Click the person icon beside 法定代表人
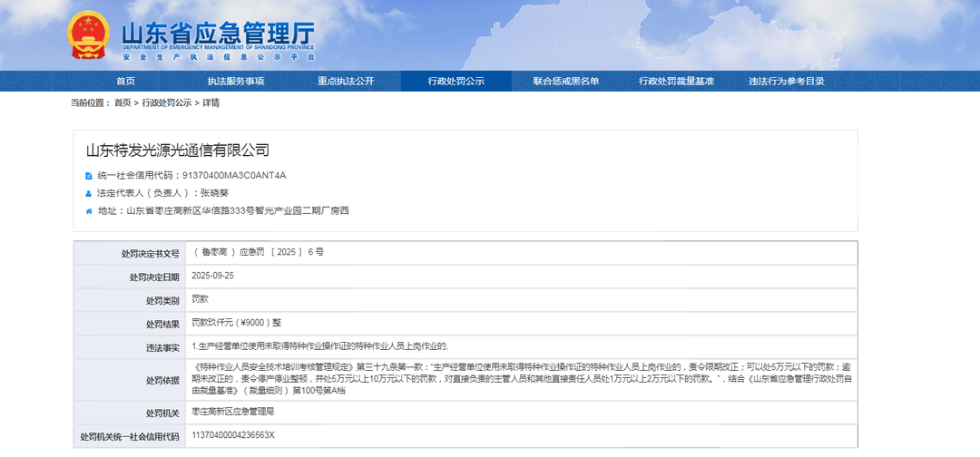Viewport: 980px width, 457px height. (89, 193)
